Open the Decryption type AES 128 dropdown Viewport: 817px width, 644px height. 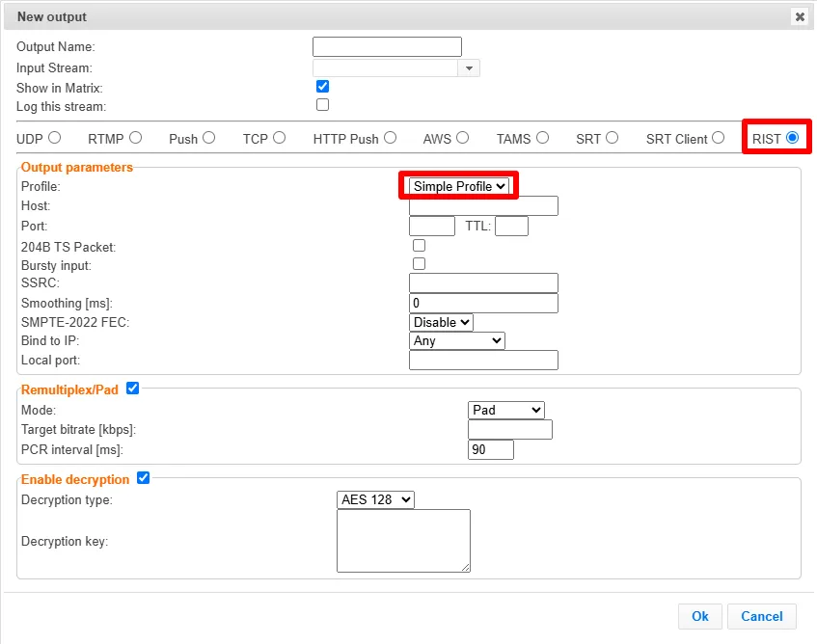(x=375, y=499)
